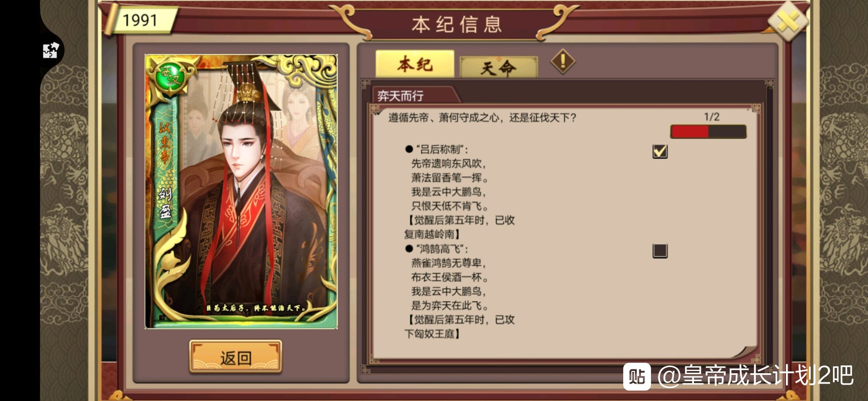Click the green 西汉 dynasty badge

[171, 77]
